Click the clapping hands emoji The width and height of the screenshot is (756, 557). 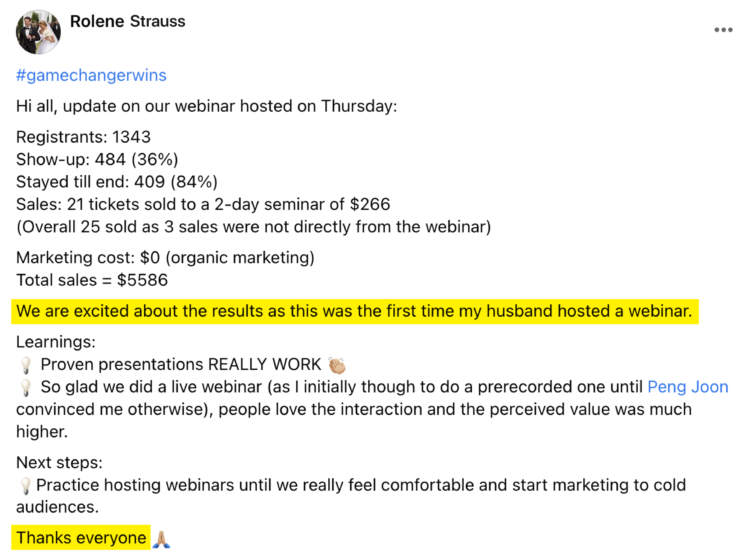(x=337, y=365)
